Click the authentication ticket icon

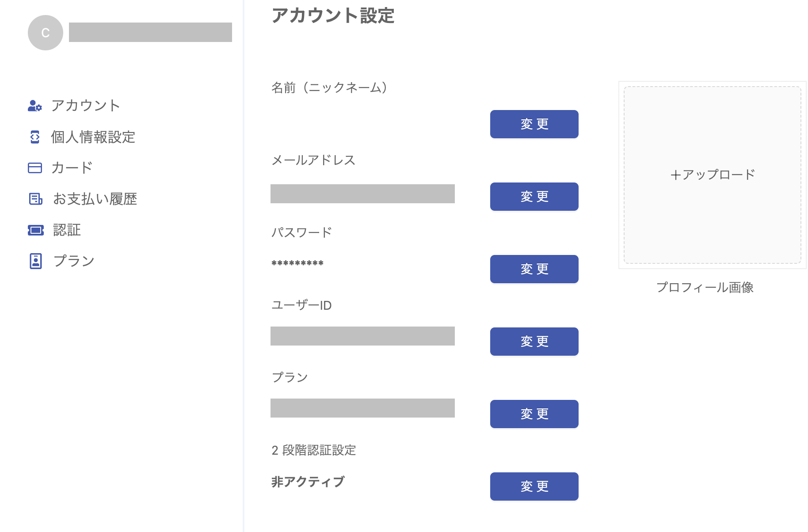click(36, 230)
